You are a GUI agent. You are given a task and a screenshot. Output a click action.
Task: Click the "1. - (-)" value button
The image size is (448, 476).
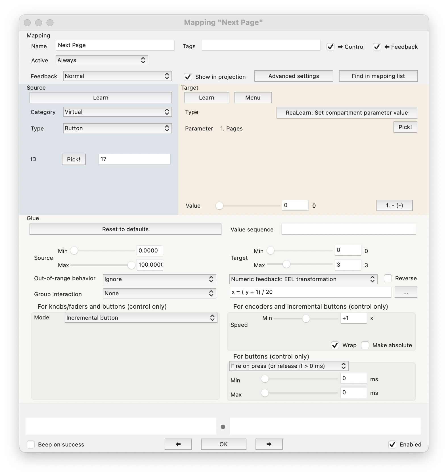click(394, 205)
